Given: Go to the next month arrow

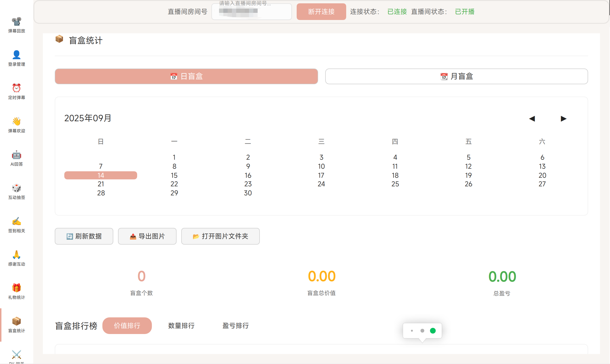Looking at the screenshot, I should [x=563, y=119].
